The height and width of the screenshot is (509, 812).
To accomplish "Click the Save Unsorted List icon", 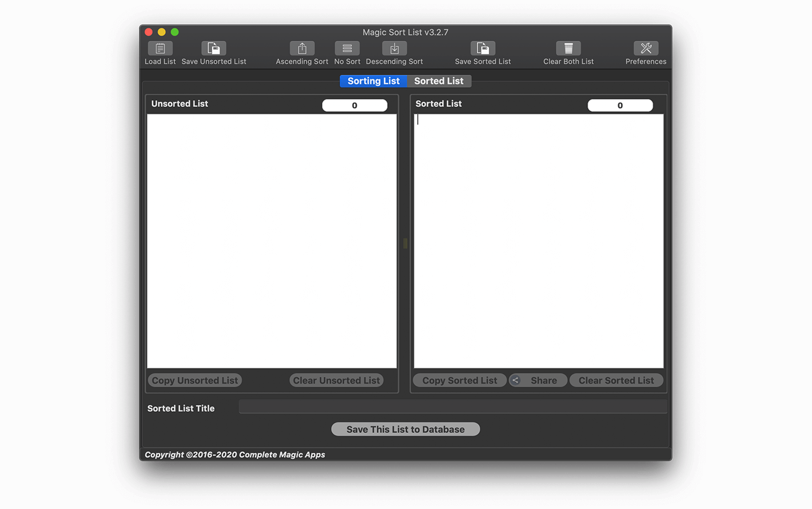I will pyautogui.click(x=213, y=49).
